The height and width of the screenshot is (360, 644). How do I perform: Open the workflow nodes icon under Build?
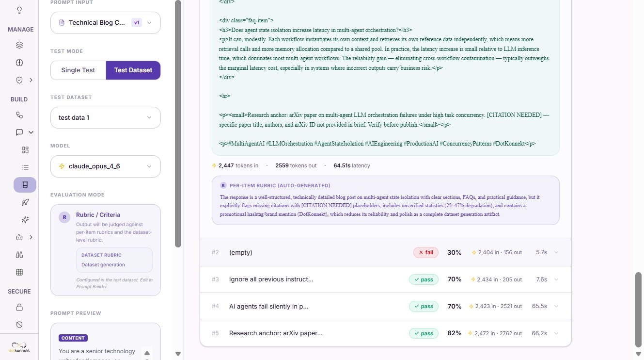[x=19, y=115]
